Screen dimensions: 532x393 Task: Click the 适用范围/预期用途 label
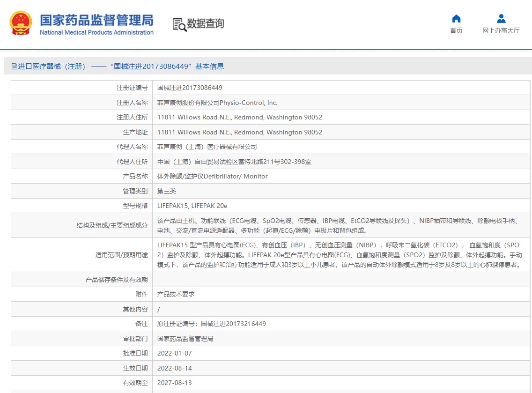[x=121, y=255]
